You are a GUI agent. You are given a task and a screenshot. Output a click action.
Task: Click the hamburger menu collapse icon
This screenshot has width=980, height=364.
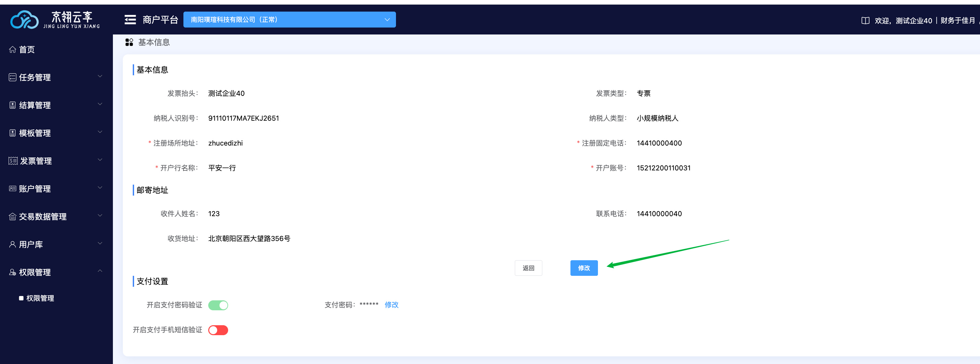(130, 20)
